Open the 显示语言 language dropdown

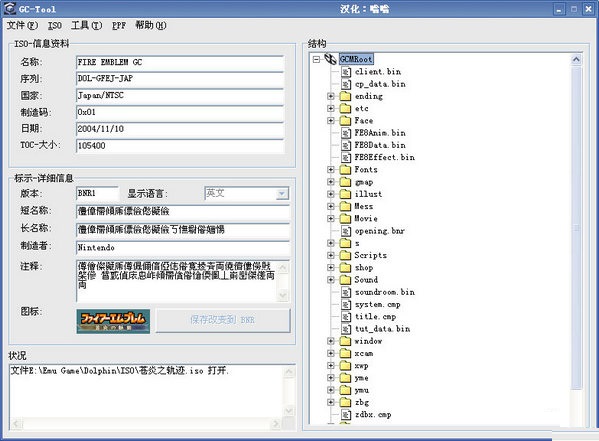(282, 194)
